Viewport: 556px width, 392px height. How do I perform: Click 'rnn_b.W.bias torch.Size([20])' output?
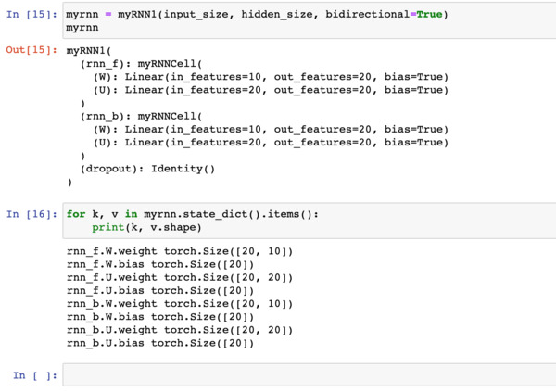pyautogui.click(x=160, y=317)
